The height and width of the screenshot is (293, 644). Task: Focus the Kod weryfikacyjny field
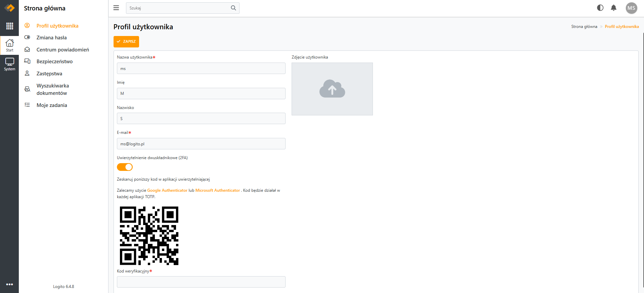point(201,282)
